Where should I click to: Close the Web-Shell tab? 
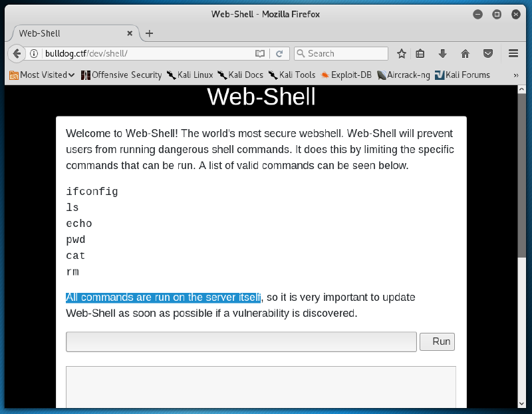[x=130, y=33]
